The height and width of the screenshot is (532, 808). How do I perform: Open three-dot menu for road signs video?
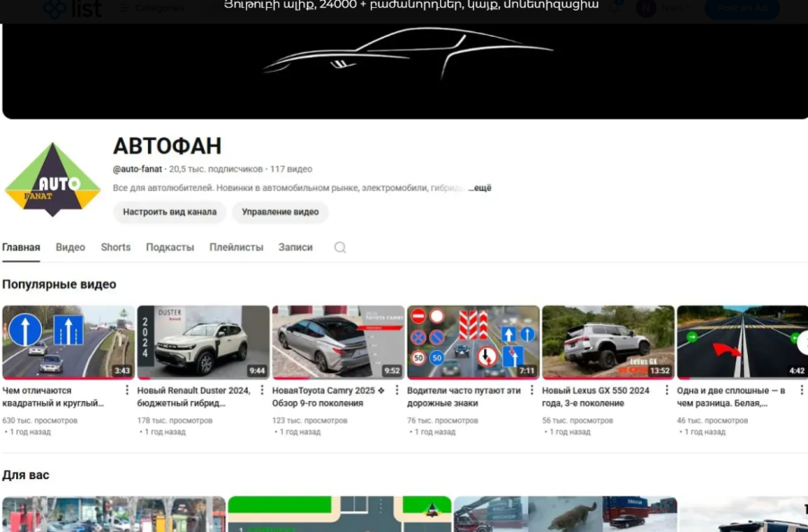532,390
